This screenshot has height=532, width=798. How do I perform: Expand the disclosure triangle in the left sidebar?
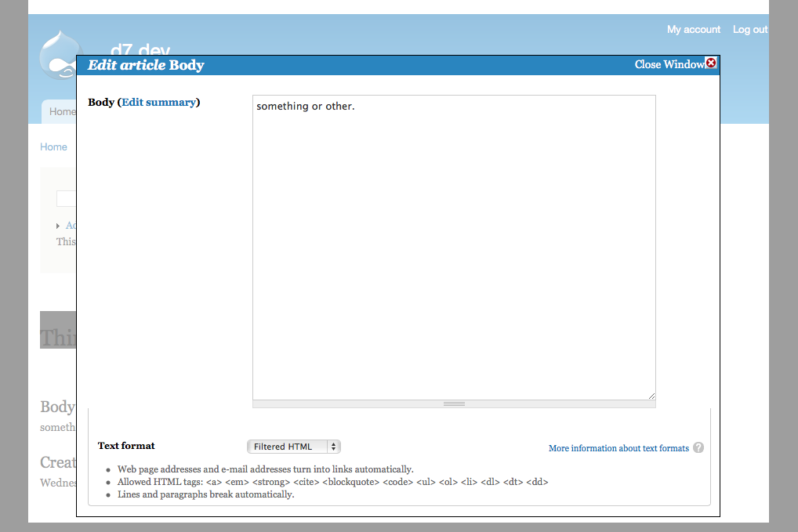point(57,226)
